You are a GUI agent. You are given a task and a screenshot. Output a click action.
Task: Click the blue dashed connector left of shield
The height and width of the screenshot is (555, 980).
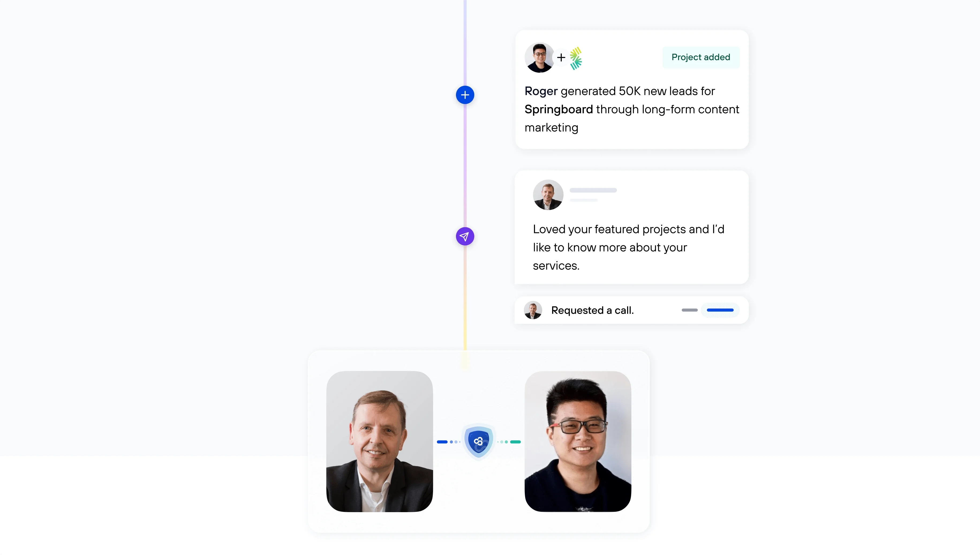(448, 442)
